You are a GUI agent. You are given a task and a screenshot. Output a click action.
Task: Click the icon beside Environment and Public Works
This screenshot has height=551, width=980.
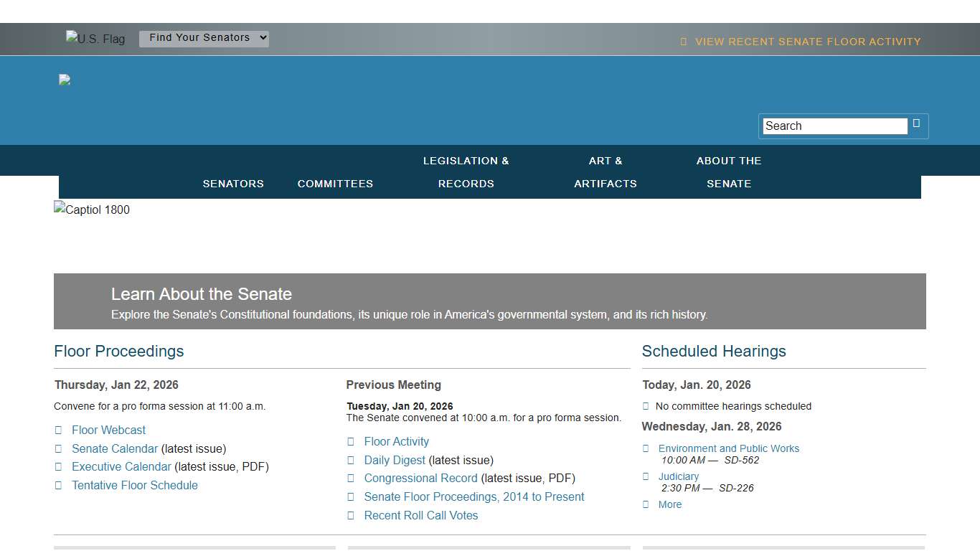click(x=645, y=448)
